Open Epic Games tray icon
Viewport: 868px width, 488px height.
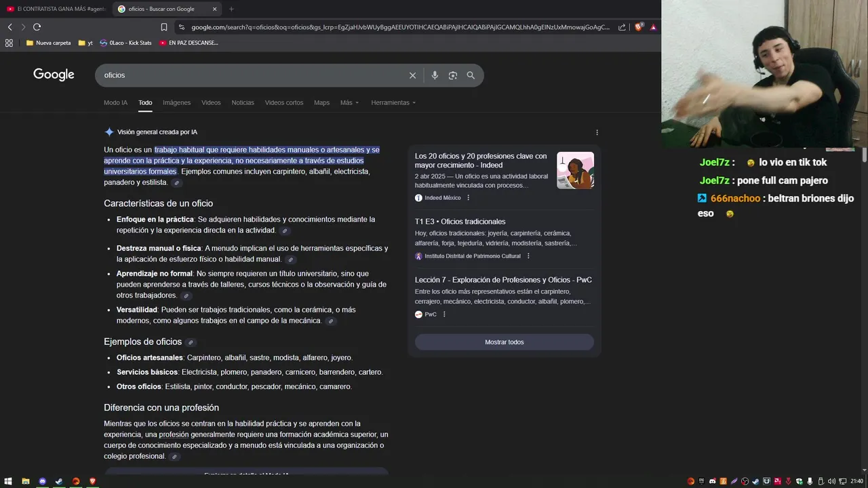click(702, 481)
